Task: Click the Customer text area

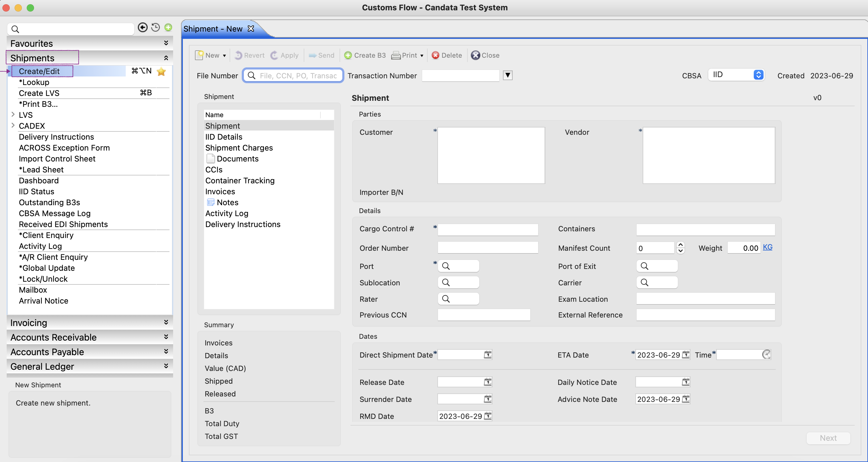Action: [491, 155]
